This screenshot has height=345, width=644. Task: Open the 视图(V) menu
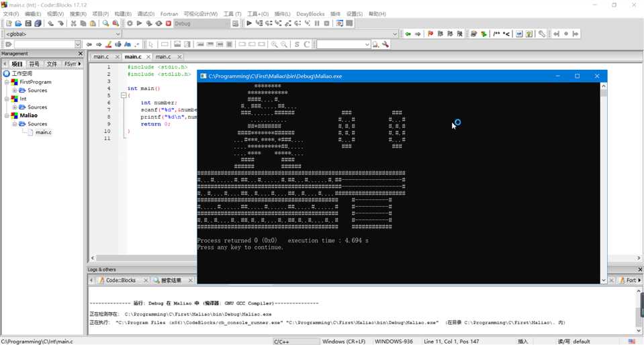click(x=56, y=14)
